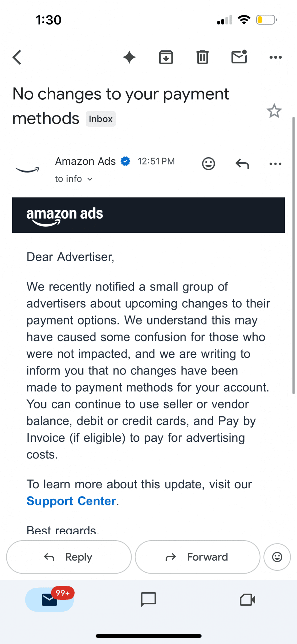This screenshot has height=644, width=297.
Task: Open the Support Center link
Action: [x=71, y=501]
